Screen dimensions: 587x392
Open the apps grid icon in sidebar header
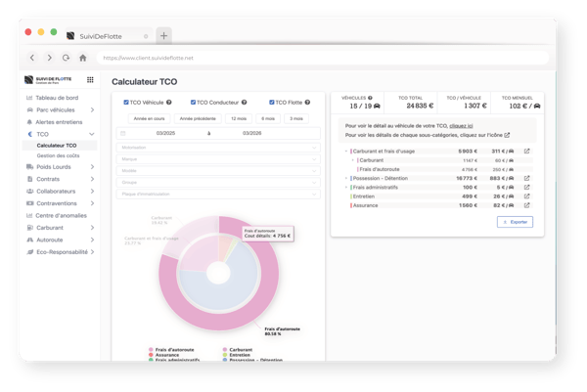(91, 80)
